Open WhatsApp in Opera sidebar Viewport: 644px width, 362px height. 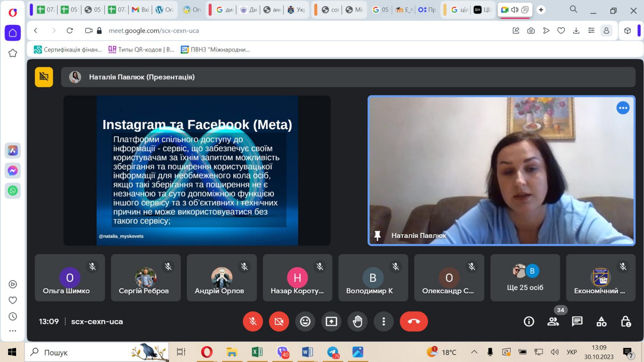tap(12, 191)
